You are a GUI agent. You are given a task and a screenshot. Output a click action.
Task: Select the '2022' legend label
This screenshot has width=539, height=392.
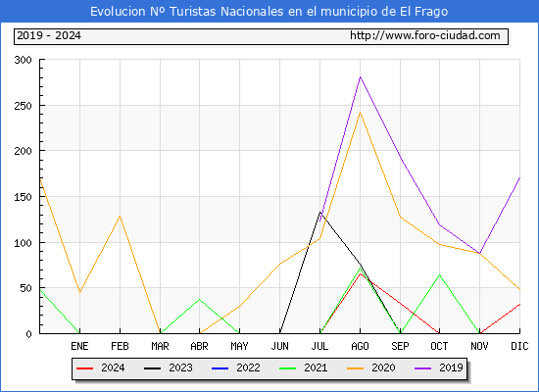248,367
